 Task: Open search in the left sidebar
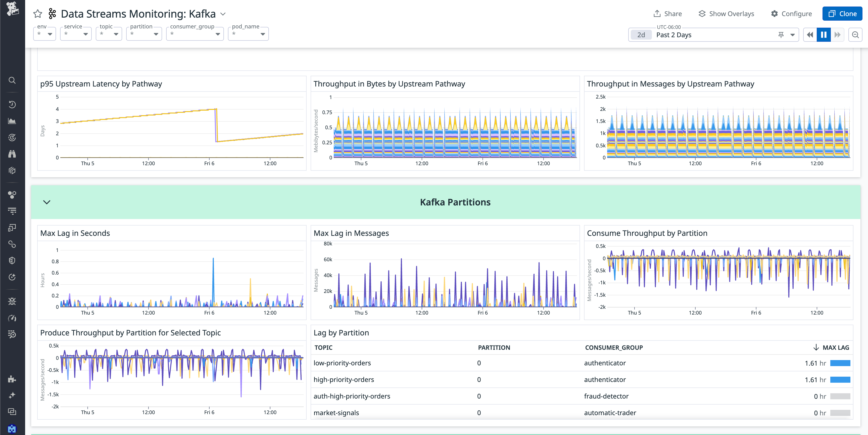[x=12, y=80]
